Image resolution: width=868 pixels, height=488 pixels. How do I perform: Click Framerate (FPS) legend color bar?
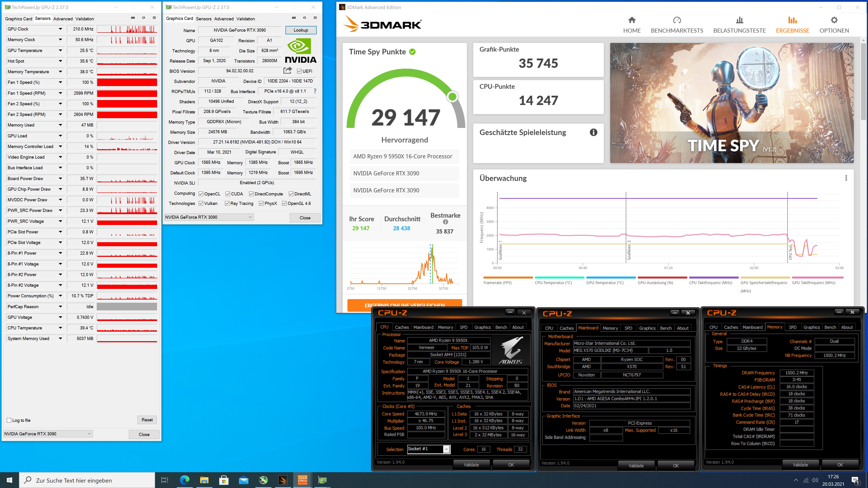[508, 277]
